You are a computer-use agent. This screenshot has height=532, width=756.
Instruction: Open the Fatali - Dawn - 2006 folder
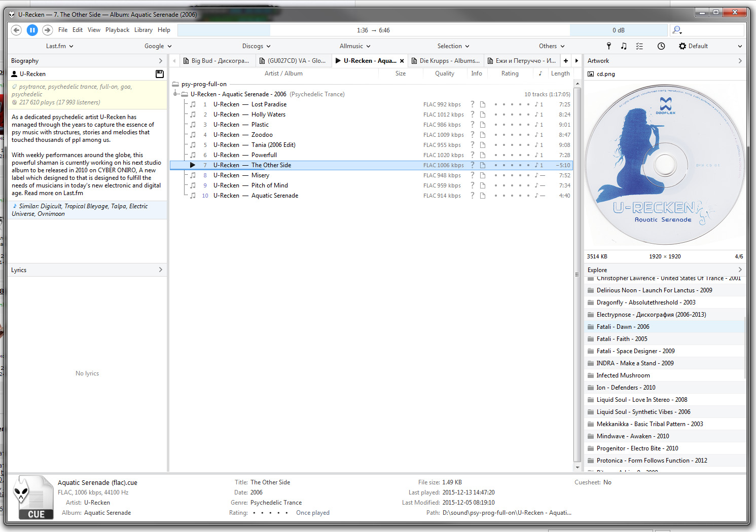click(665, 327)
